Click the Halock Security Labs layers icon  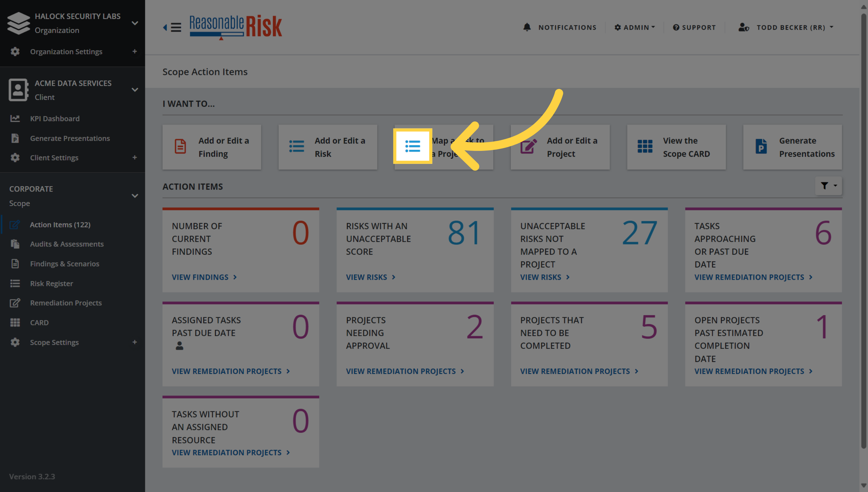18,23
